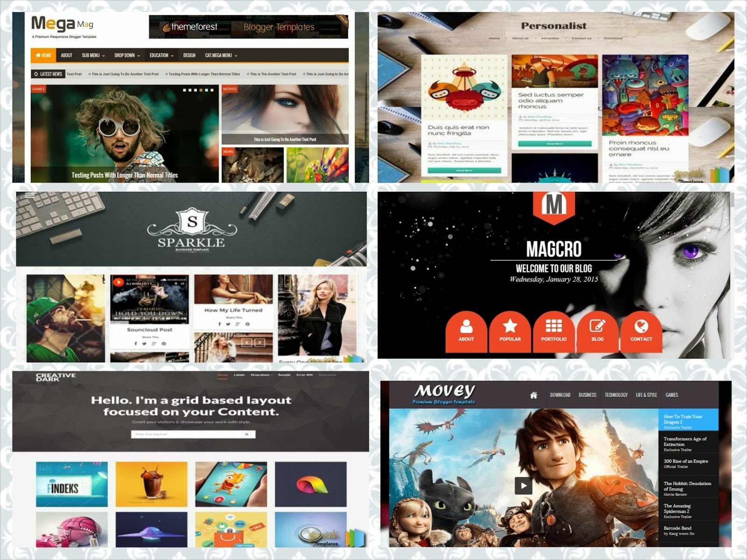
Task: Open the "Proin rhoncus consequat nisl eu ornare" post title
Action: (x=639, y=148)
